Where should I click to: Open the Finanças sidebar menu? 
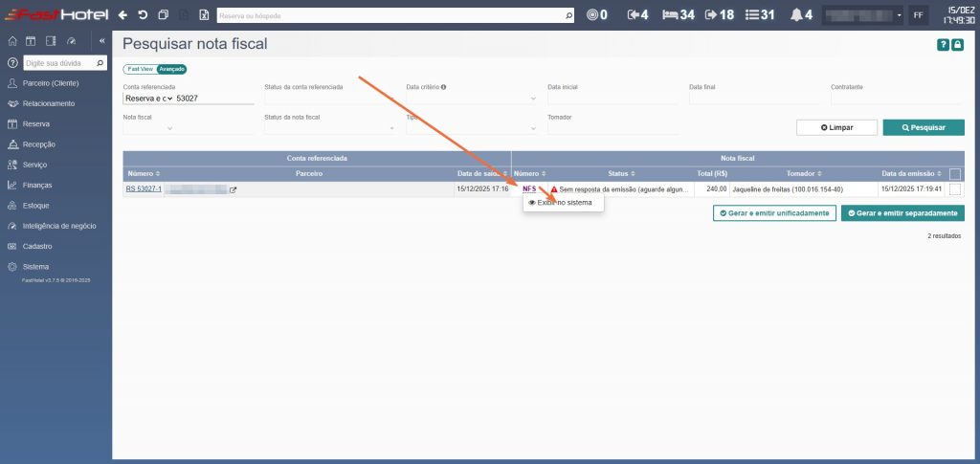pyautogui.click(x=37, y=185)
